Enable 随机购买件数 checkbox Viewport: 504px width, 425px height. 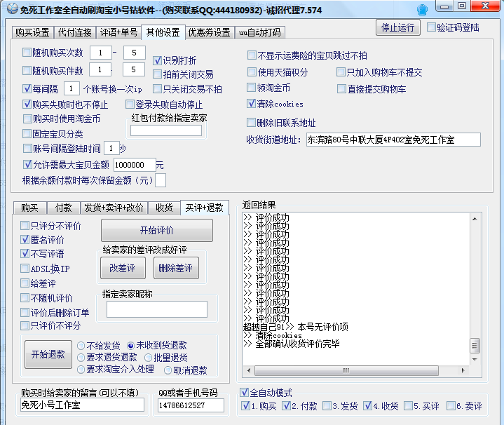coord(27,70)
